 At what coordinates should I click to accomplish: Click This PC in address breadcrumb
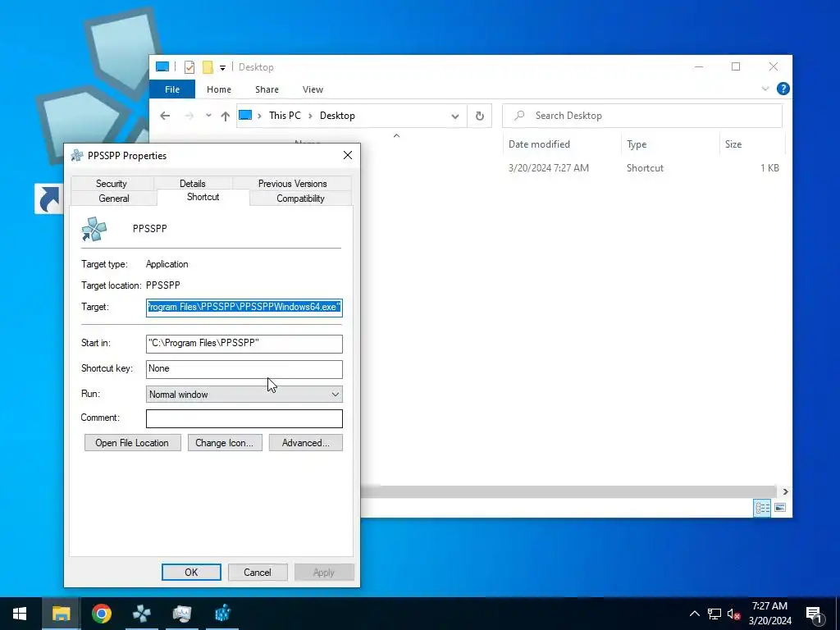[285, 116]
